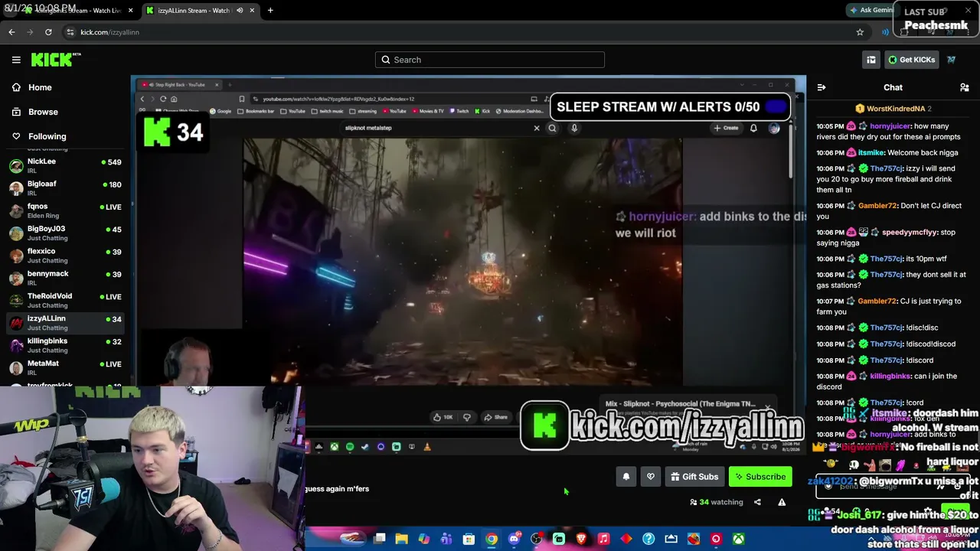The width and height of the screenshot is (980, 551).
Task: Go forward in the browser
Action: 30,32
